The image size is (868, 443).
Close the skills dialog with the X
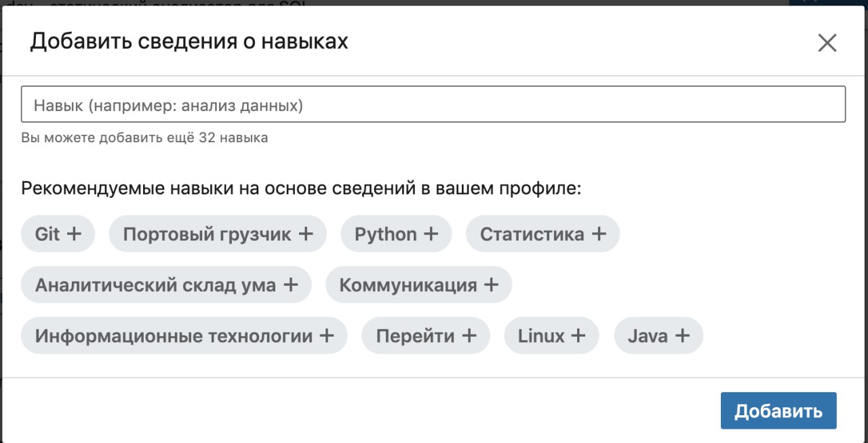(827, 43)
